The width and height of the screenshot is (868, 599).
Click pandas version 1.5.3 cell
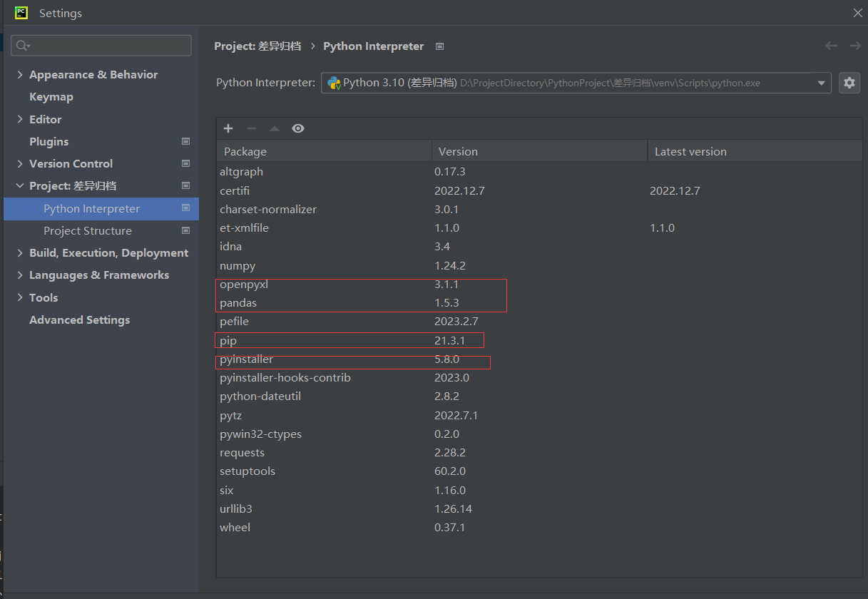coord(446,302)
